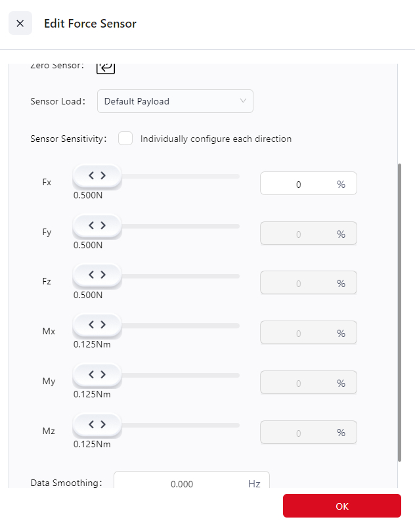Image resolution: width=415 pixels, height=532 pixels.
Task: Click the My percentage input field
Action: (x=298, y=383)
